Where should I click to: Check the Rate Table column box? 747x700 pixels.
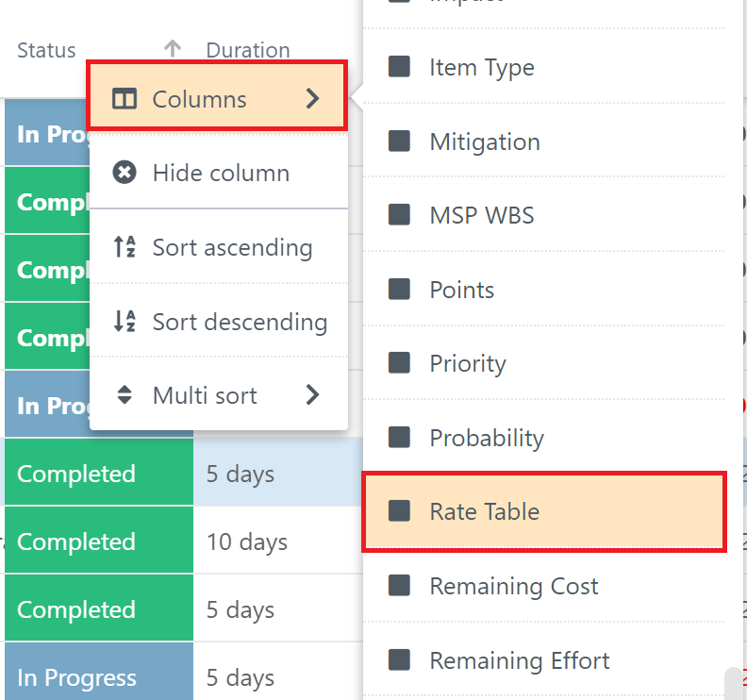(399, 511)
